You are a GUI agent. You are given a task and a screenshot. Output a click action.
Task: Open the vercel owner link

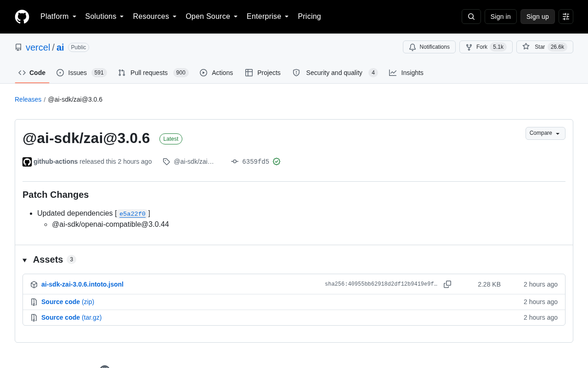pyautogui.click(x=38, y=47)
